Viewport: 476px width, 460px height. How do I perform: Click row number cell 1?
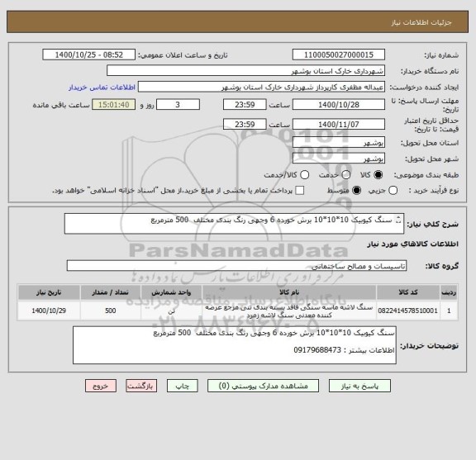tap(449, 311)
